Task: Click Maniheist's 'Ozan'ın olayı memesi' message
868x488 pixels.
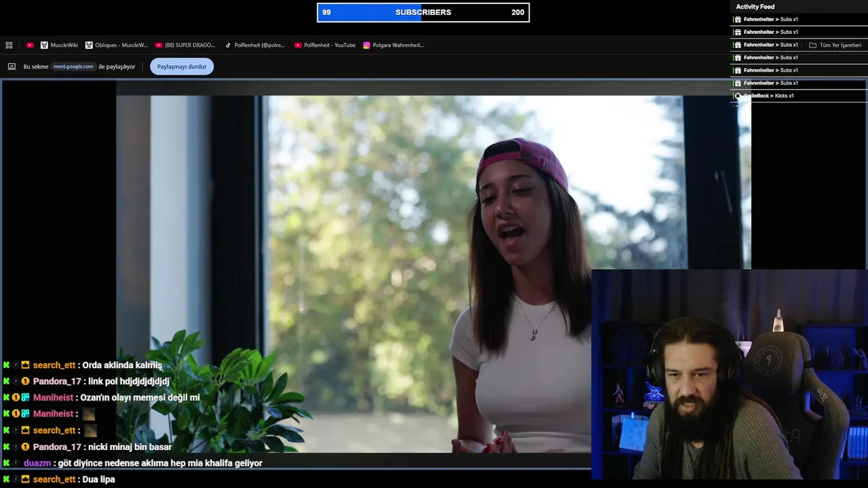Action: coord(140,398)
